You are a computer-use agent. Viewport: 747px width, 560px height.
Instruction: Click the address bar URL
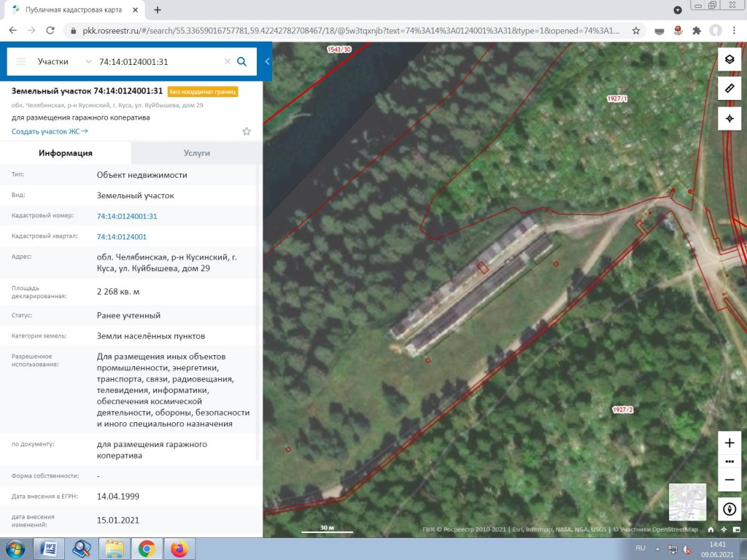click(350, 31)
